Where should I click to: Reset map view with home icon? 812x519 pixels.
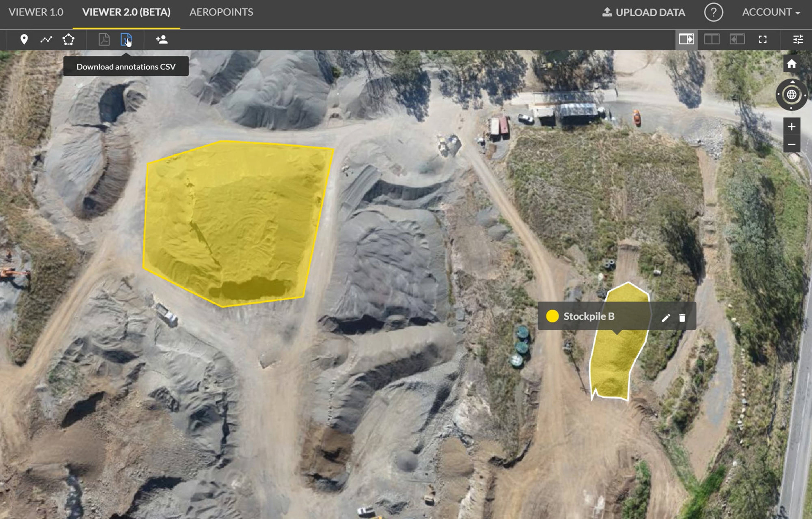tap(791, 64)
